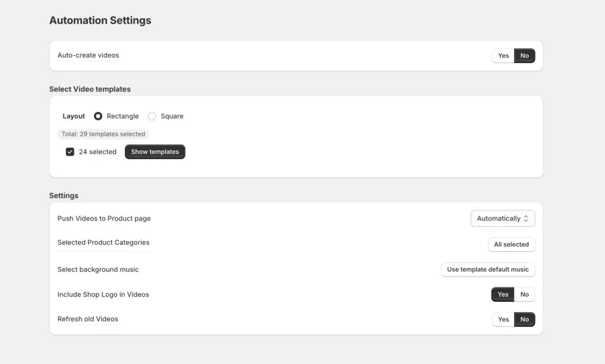
Task: Choose Automatically from the push videos selector
Action: [503, 218]
